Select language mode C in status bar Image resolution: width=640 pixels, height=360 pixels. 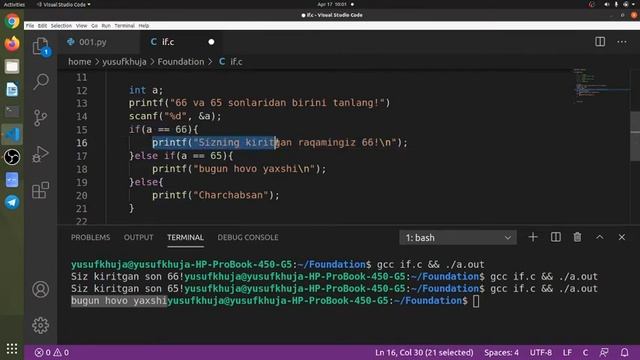tap(585, 352)
